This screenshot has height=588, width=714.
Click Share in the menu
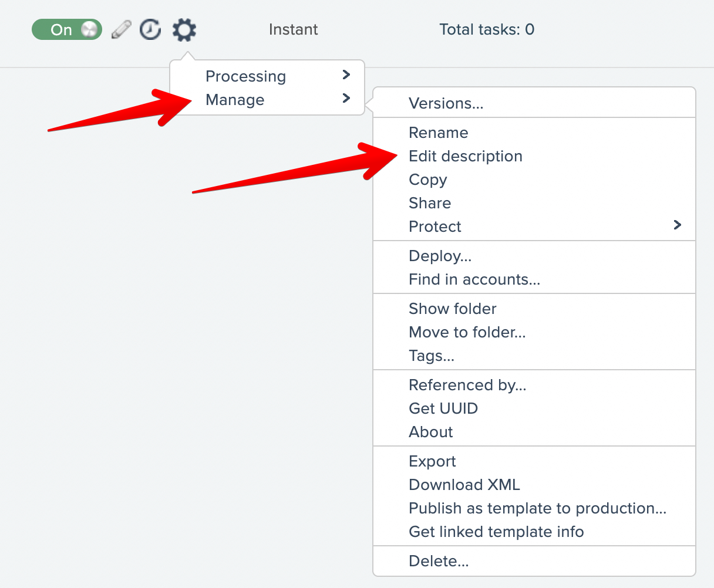(430, 203)
